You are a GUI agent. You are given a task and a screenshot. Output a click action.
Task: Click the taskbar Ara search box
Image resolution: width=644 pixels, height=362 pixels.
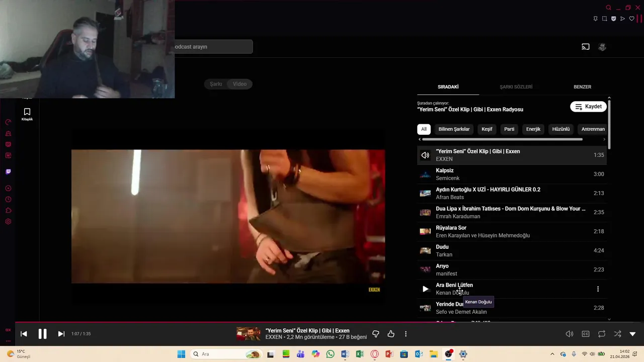click(226, 354)
